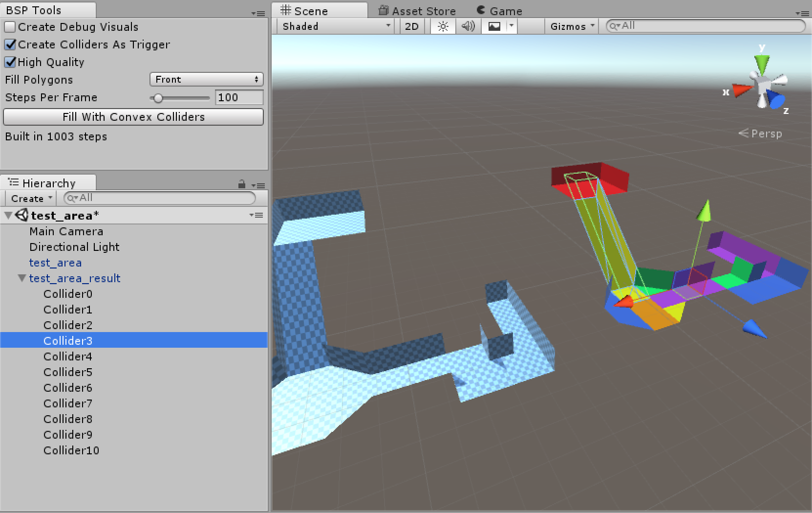The height and width of the screenshot is (513, 812).
Task: Select Collider5 in hierarchy
Action: pyautogui.click(x=134, y=372)
